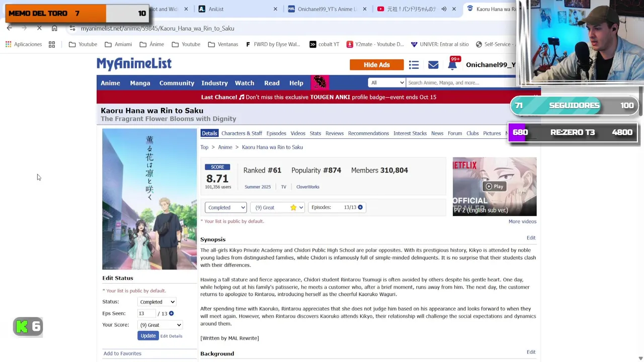Stop page loading in browser toolbar
This screenshot has width=644, height=362.
[x=39, y=28]
